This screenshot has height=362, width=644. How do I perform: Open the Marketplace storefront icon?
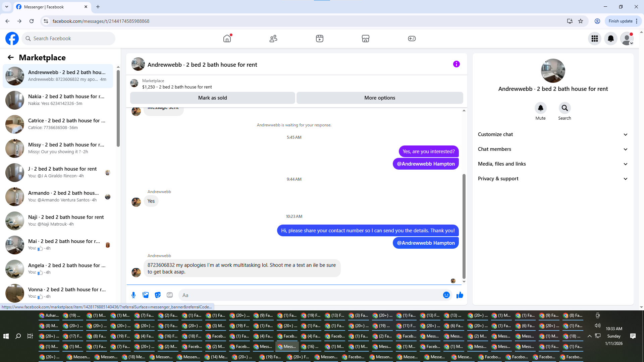(366, 39)
